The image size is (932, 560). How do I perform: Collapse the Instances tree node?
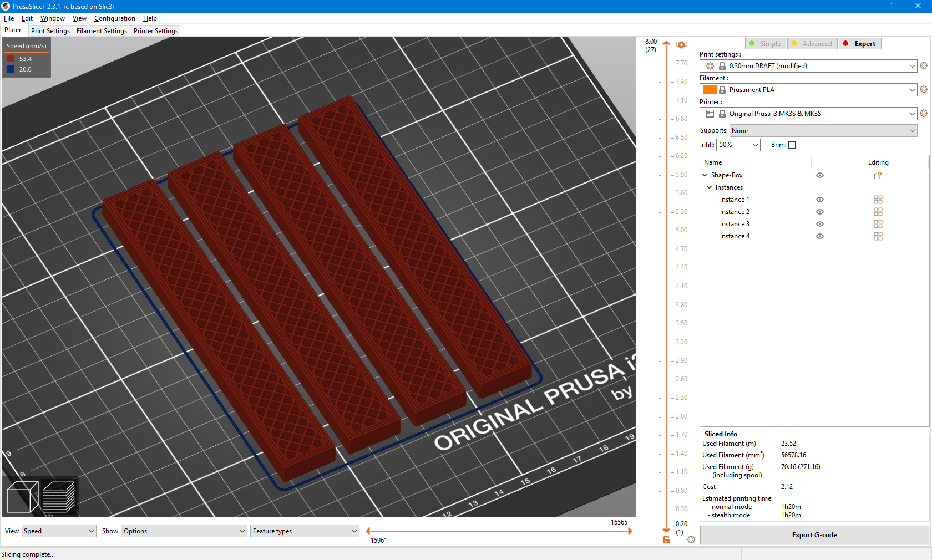point(710,187)
